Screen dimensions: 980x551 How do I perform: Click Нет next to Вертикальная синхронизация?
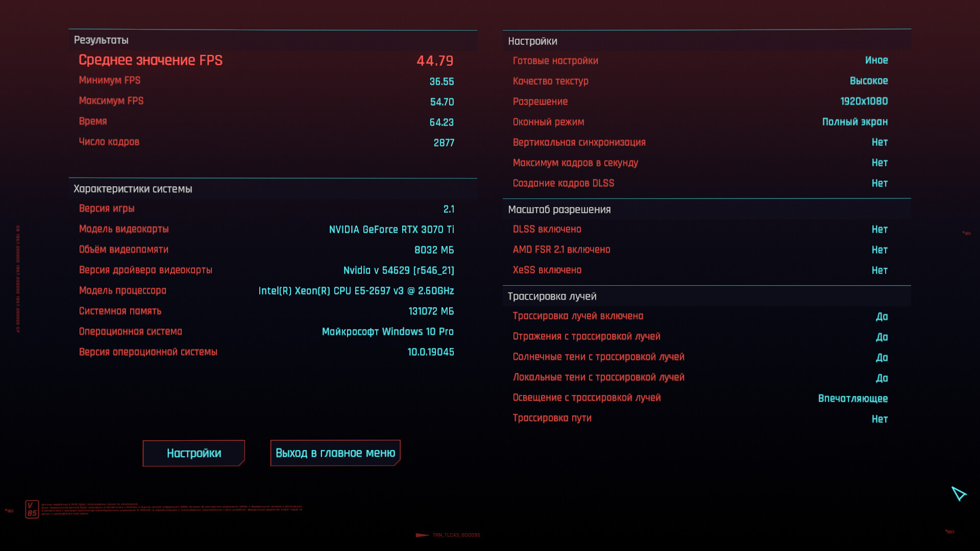[x=879, y=142]
